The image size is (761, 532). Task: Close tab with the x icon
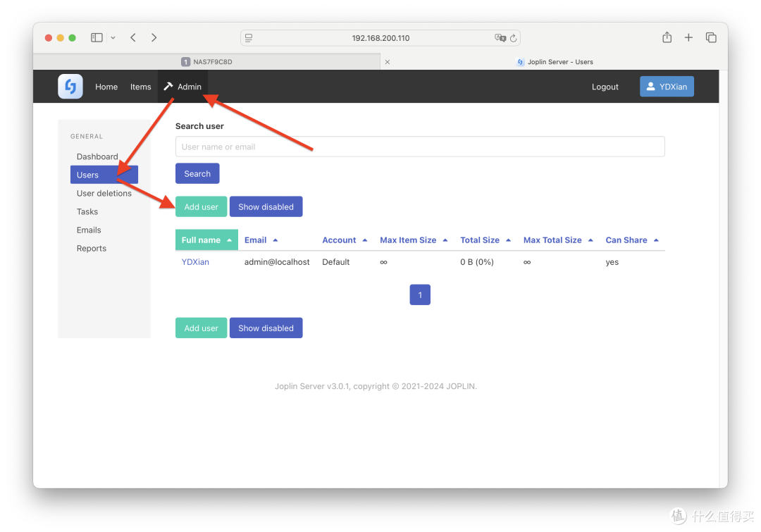coord(388,61)
